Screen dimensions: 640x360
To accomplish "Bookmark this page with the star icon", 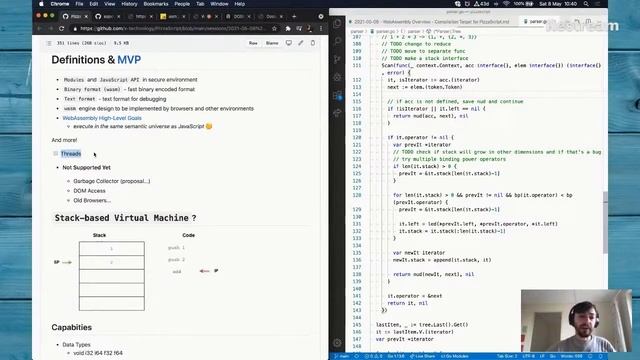I will click(274, 29).
